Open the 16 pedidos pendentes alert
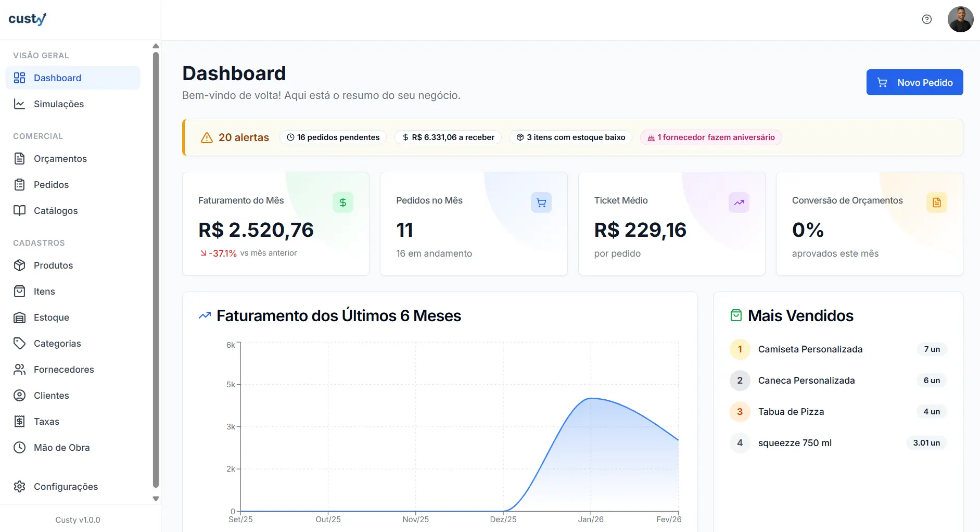The image size is (980, 532). click(333, 137)
